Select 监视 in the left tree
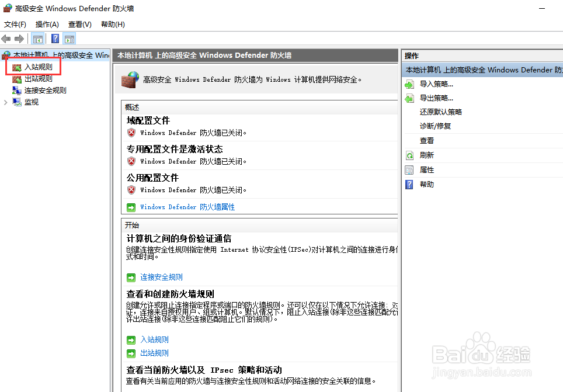This screenshot has width=563, height=392. coord(32,102)
